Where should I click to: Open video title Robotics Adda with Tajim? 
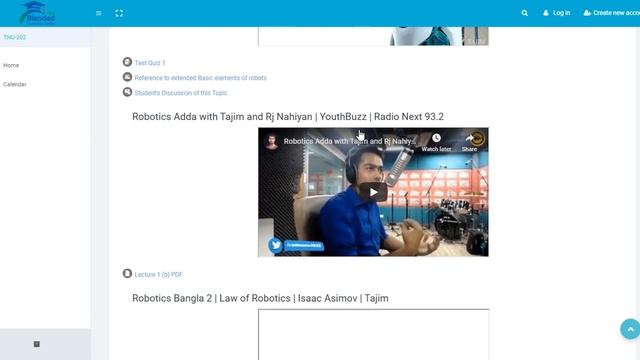(x=349, y=141)
